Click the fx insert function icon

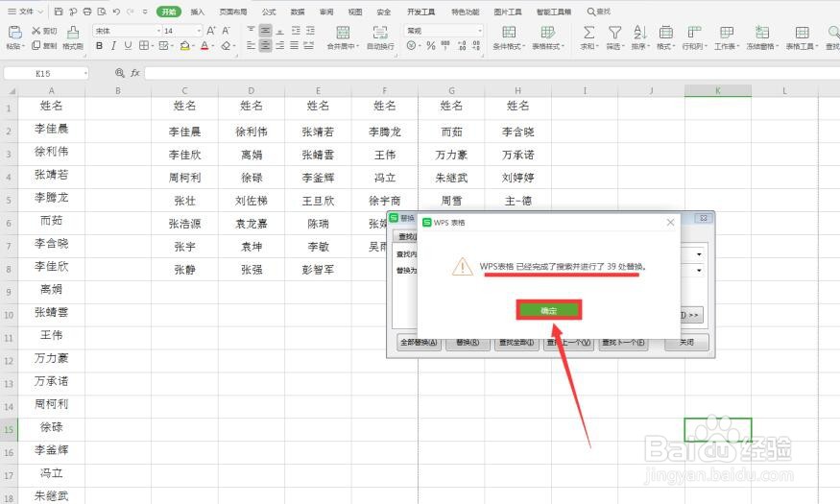point(135,73)
